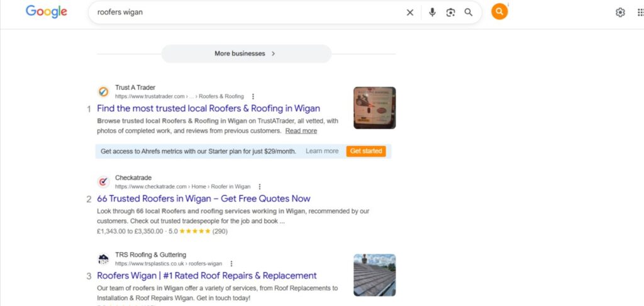Open options menu for TRS Roofing result
Screen dimensions: 644x306
[231, 264]
